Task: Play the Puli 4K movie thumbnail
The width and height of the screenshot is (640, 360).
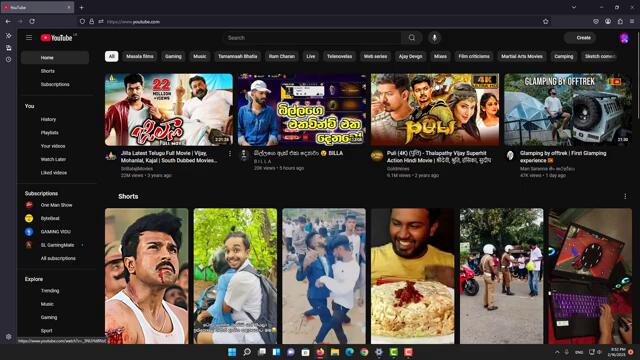Action: [435, 109]
